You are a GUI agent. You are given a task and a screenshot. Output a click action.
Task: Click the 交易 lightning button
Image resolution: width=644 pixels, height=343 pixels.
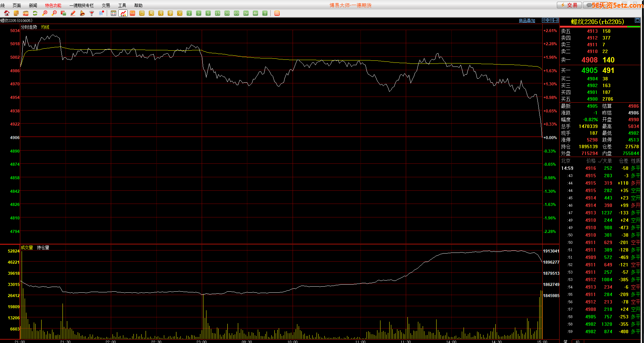569,5
